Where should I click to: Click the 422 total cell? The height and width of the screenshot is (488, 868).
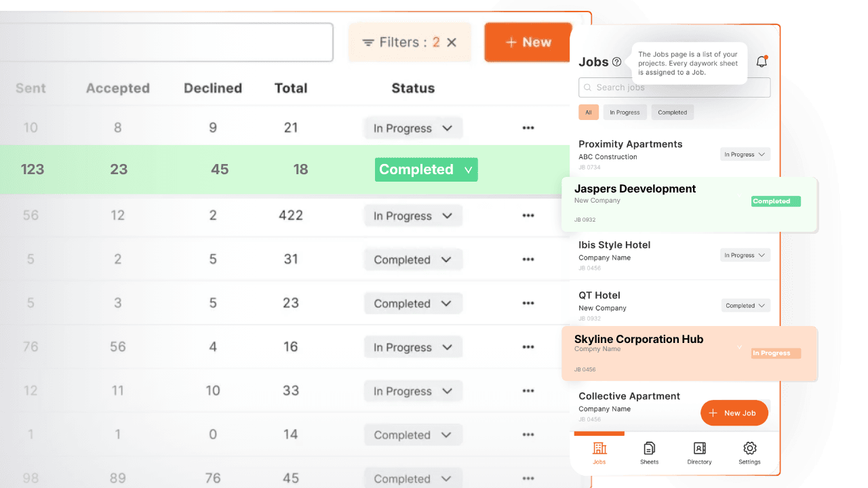tap(291, 216)
